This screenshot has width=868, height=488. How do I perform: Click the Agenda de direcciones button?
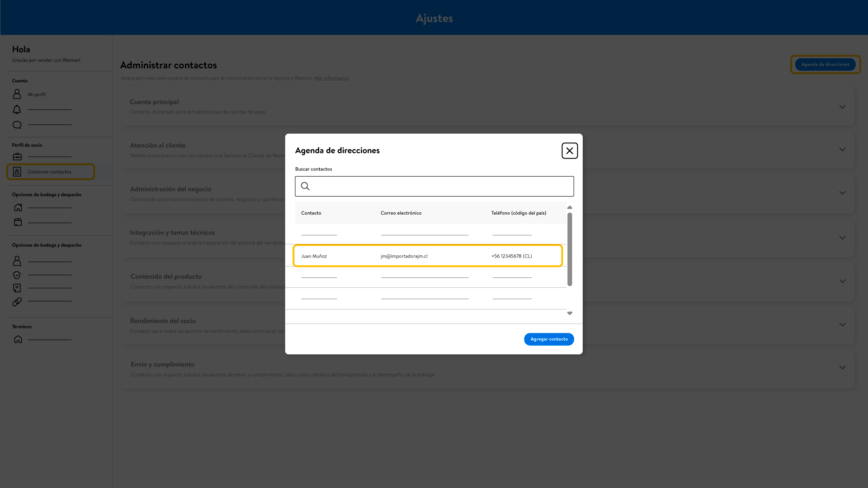coord(825,64)
